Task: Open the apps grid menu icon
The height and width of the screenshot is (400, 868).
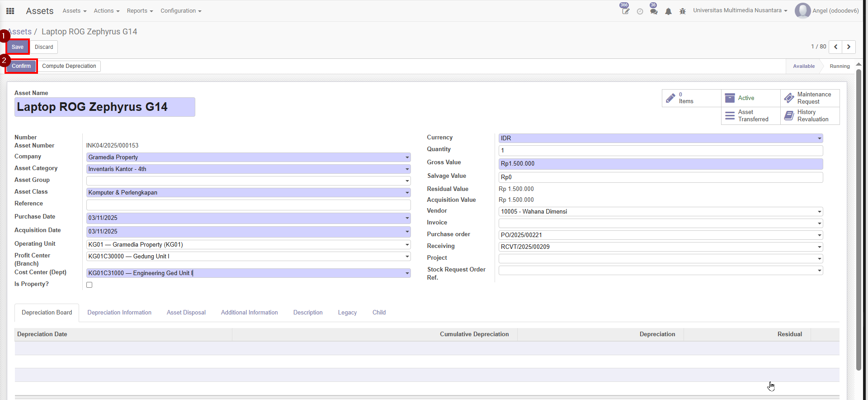Action: click(x=10, y=11)
